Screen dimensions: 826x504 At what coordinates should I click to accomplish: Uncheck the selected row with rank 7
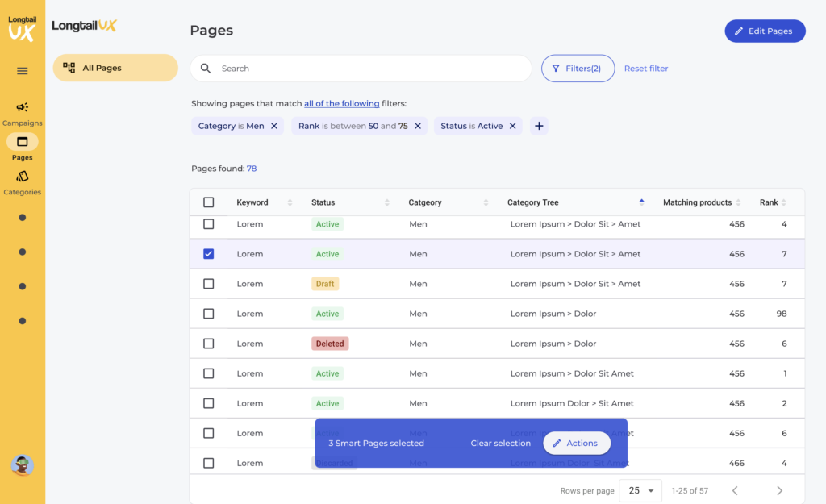(x=209, y=254)
